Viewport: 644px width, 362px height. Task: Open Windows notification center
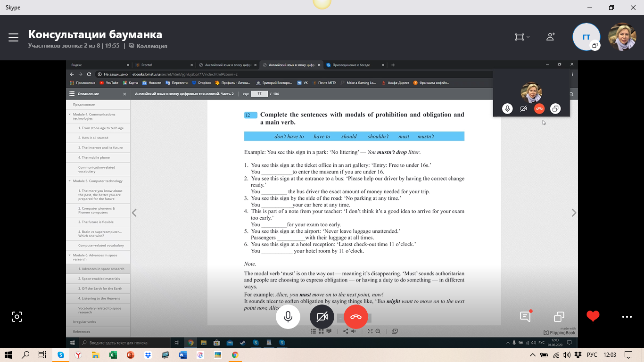pyautogui.click(x=628, y=355)
